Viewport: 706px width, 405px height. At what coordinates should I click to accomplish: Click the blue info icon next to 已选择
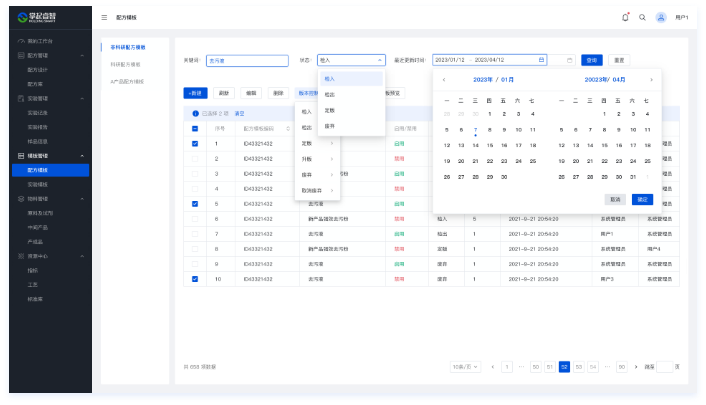click(x=195, y=114)
